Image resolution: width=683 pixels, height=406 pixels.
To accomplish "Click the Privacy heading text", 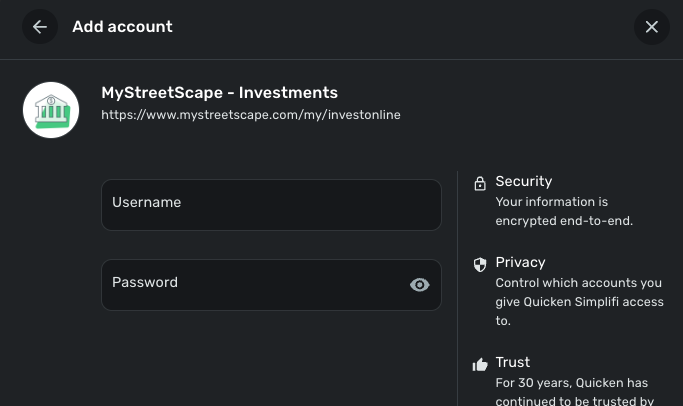I will click(x=520, y=262).
